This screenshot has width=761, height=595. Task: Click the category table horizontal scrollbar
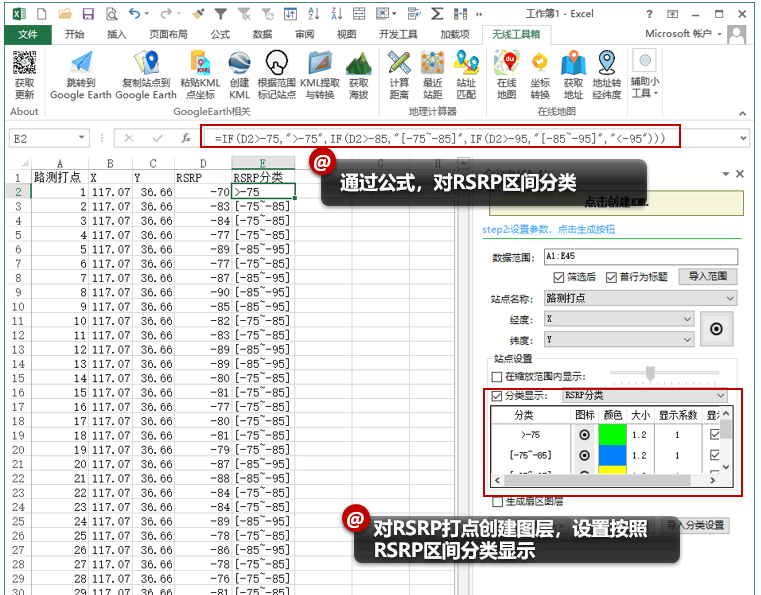pos(597,480)
